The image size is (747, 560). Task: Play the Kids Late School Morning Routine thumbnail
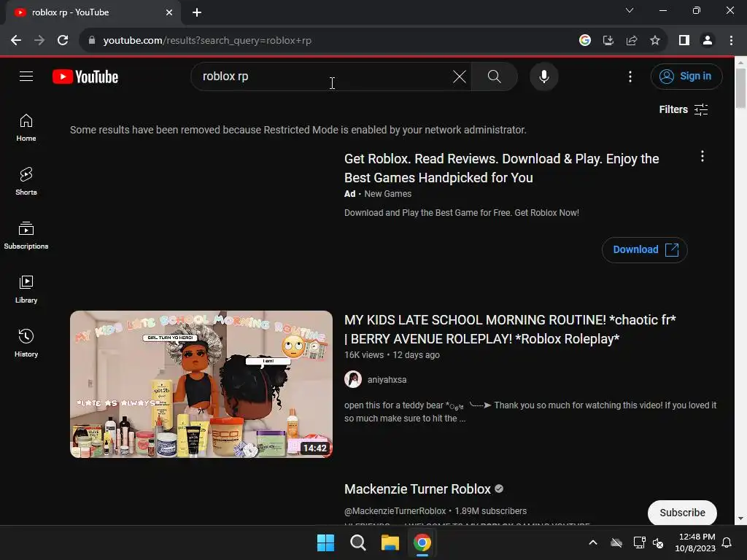tap(201, 384)
